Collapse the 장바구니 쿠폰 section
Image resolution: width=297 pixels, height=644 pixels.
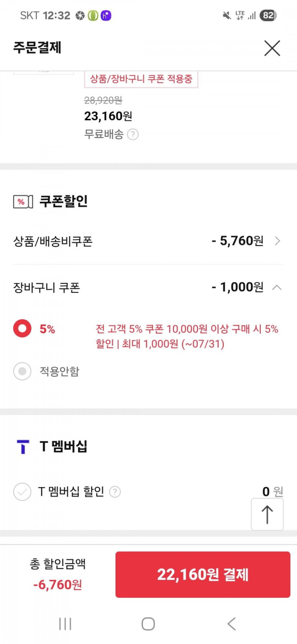click(x=277, y=287)
